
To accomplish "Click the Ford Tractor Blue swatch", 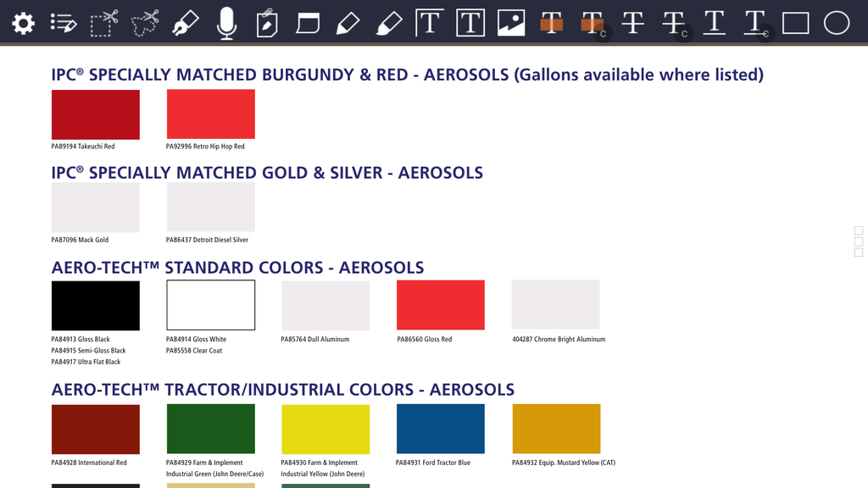I will [441, 429].
